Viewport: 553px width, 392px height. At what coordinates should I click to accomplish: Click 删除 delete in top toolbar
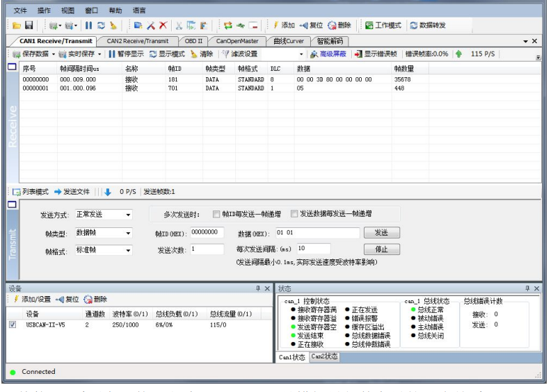(x=339, y=25)
